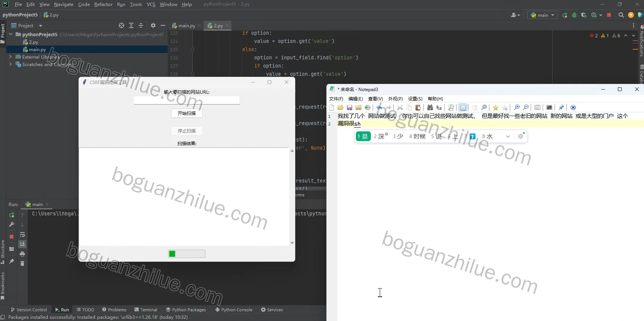Screen dimensions: 644x321
Task: Click Notepad3 Find binoculars icon
Action: coord(430,107)
